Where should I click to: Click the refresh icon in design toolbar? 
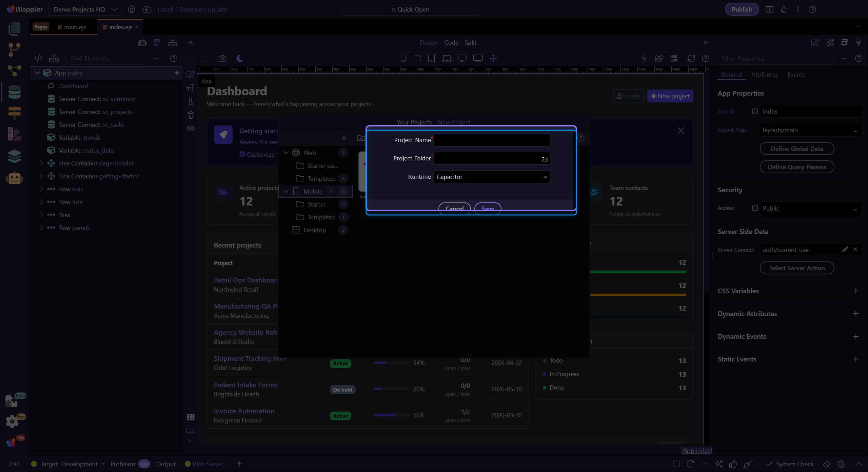pyautogui.click(x=691, y=58)
